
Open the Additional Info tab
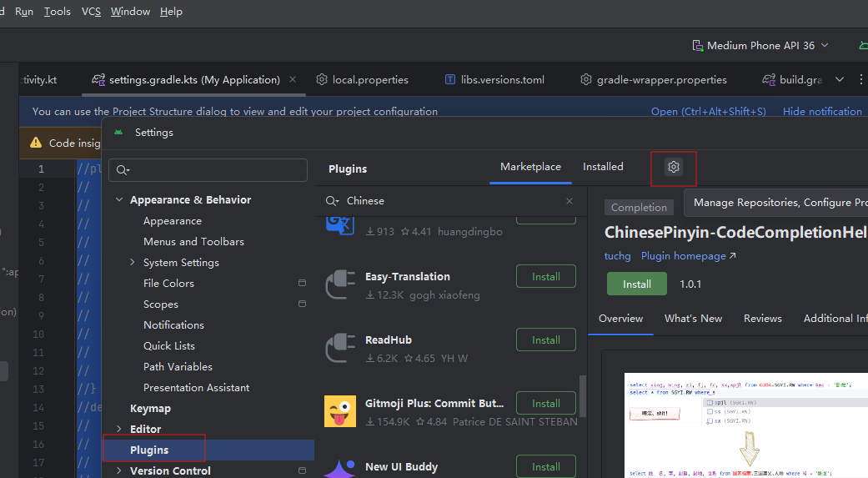pyautogui.click(x=835, y=319)
